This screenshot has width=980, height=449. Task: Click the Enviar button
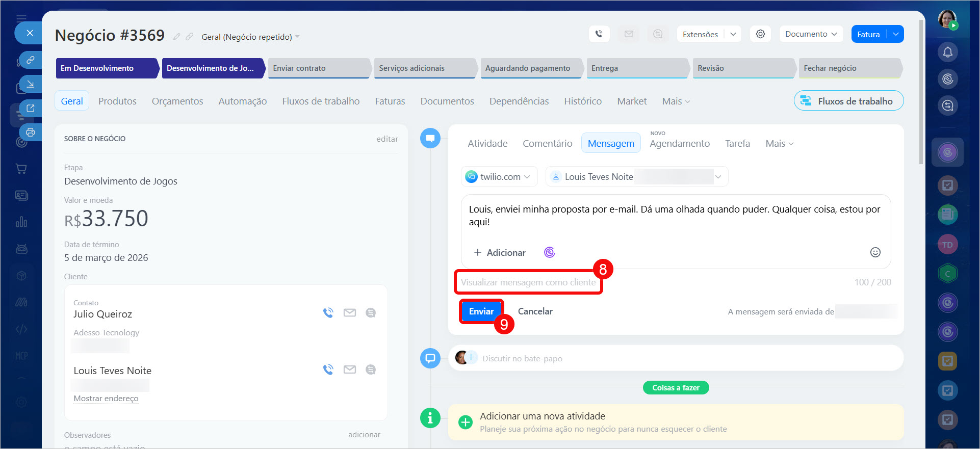[481, 311]
